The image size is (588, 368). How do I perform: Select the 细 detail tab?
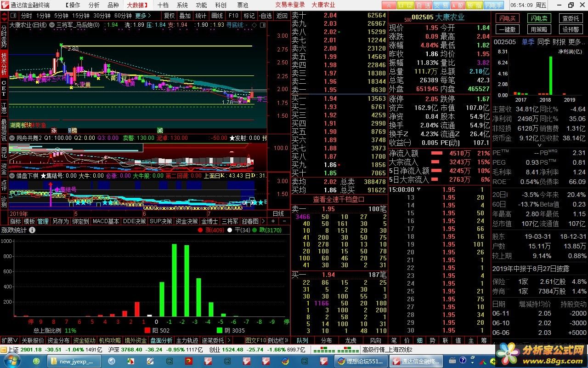click(419, 340)
